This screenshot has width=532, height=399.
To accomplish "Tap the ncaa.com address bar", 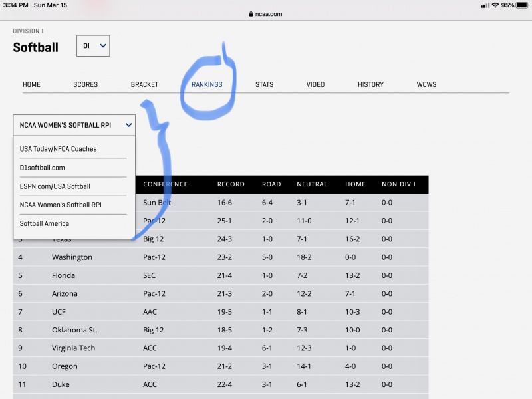I will (x=269, y=14).
